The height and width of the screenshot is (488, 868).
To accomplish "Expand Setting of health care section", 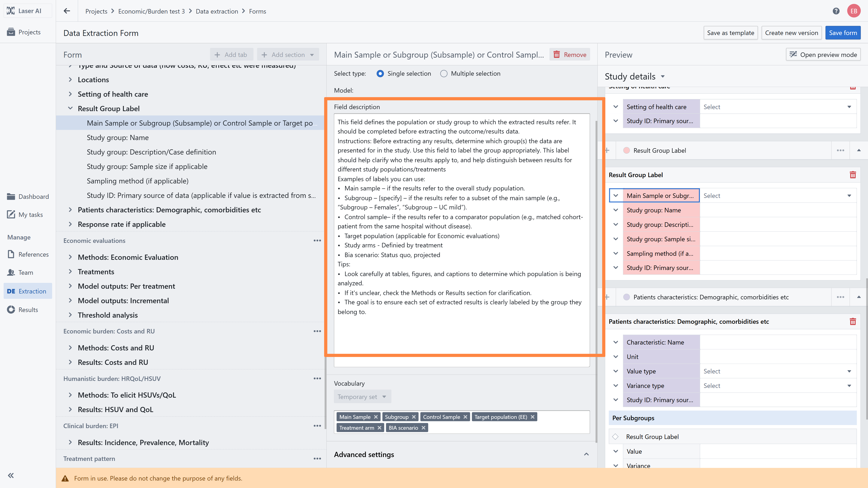I will tap(70, 94).
